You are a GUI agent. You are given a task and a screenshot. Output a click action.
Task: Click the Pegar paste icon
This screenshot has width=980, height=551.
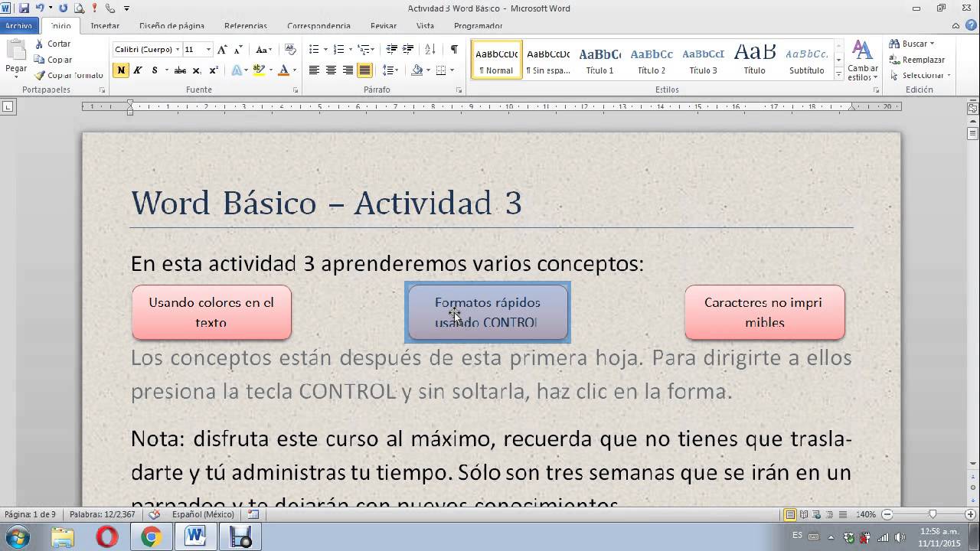tap(15, 51)
